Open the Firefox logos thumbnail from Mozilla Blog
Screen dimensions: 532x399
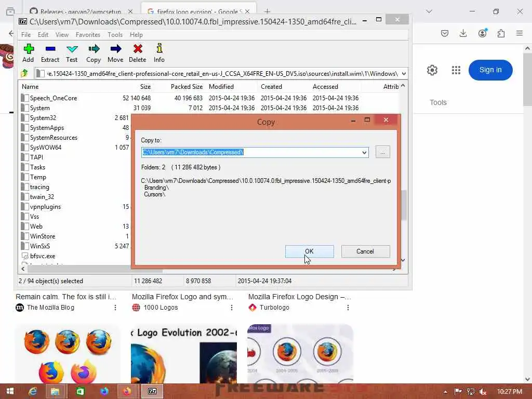pyautogui.click(x=68, y=354)
